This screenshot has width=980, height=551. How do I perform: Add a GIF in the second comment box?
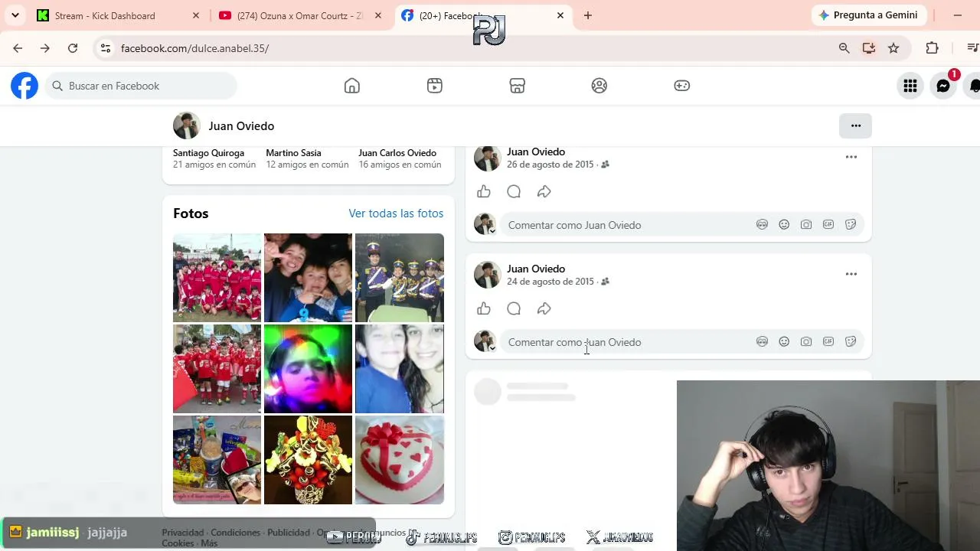[x=828, y=341]
